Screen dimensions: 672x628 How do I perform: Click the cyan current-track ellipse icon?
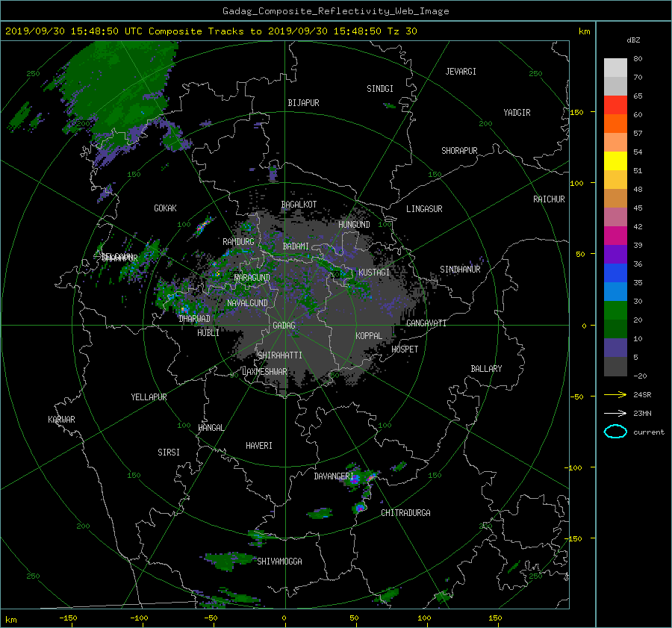click(x=615, y=432)
